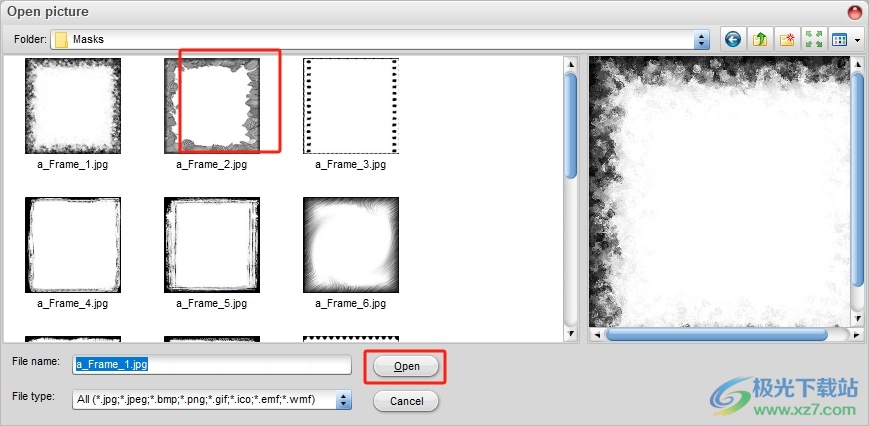Click file list scrollbar up arrow
The height and width of the screenshot is (426, 869).
click(570, 64)
